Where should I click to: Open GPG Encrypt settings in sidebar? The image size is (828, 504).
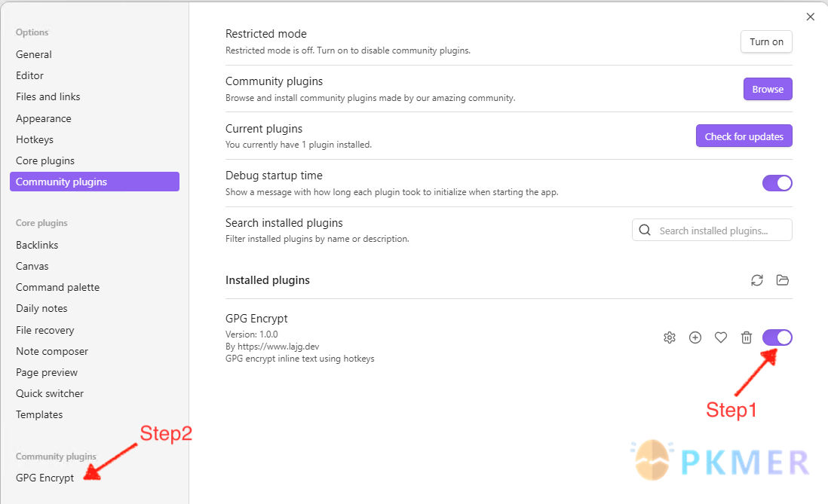point(45,478)
